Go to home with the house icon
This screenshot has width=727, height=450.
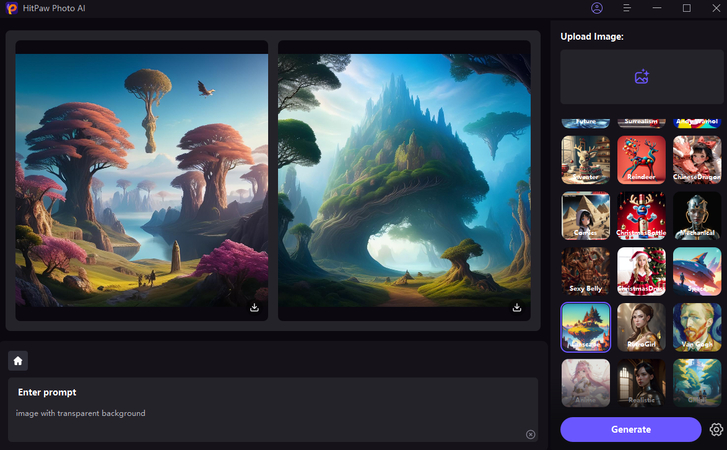point(18,361)
